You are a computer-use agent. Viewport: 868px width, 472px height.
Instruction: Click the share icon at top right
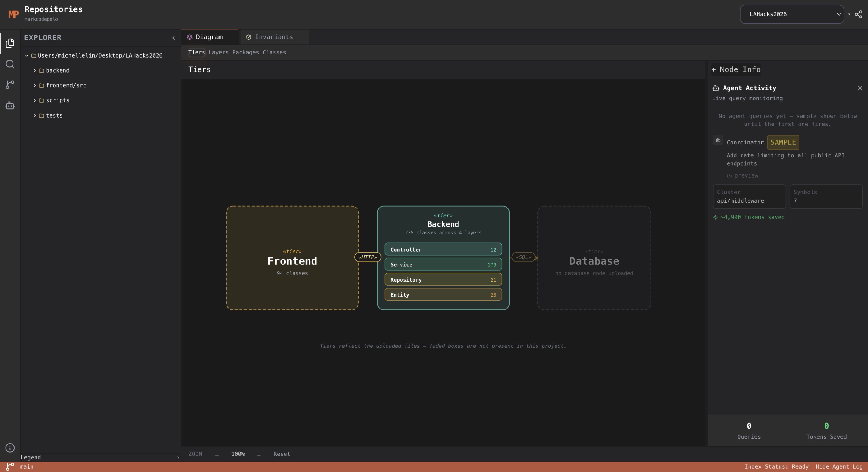pyautogui.click(x=858, y=14)
